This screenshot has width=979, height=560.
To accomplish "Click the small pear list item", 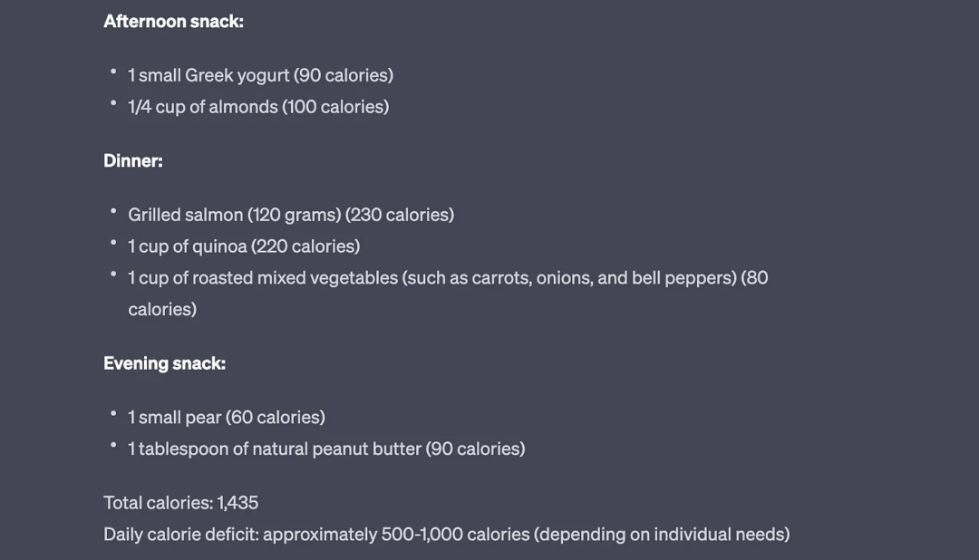I will (226, 418).
